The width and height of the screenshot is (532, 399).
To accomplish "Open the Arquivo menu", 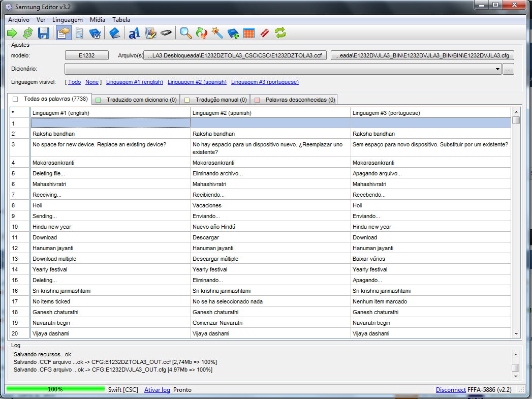I will 19,20.
